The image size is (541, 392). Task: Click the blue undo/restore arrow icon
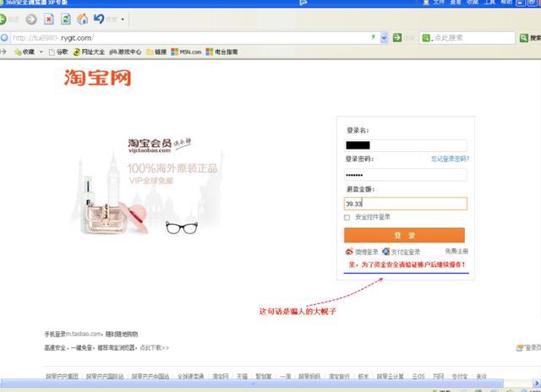coord(99,19)
